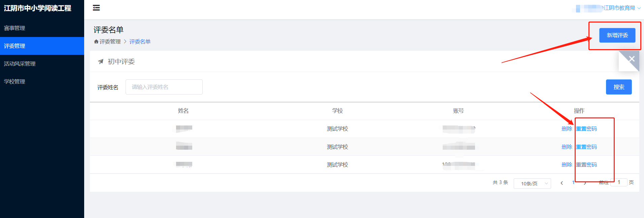This screenshot has width=644, height=218.
Task: Focus the 评委姓名 search input field
Action: pos(164,87)
